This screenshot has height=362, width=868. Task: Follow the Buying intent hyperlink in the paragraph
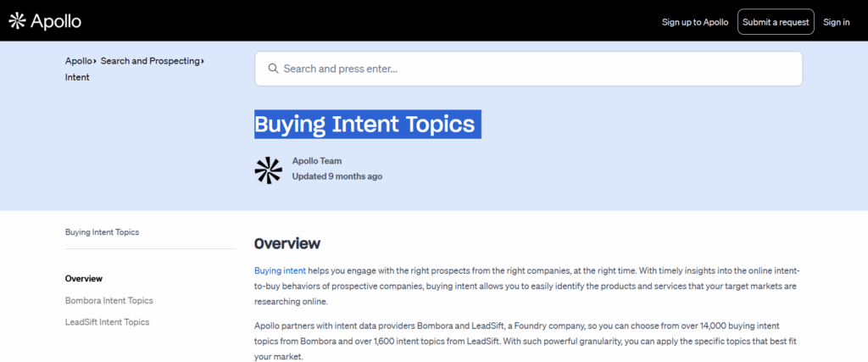coord(280,270)
